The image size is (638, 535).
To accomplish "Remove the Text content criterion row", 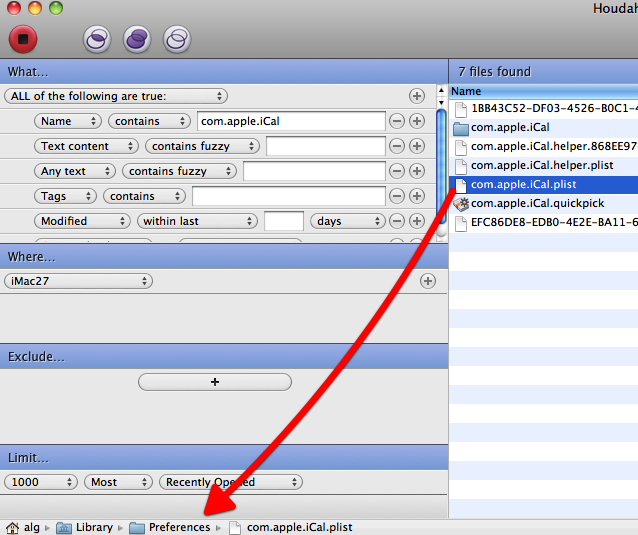I will tap(397, 146).
